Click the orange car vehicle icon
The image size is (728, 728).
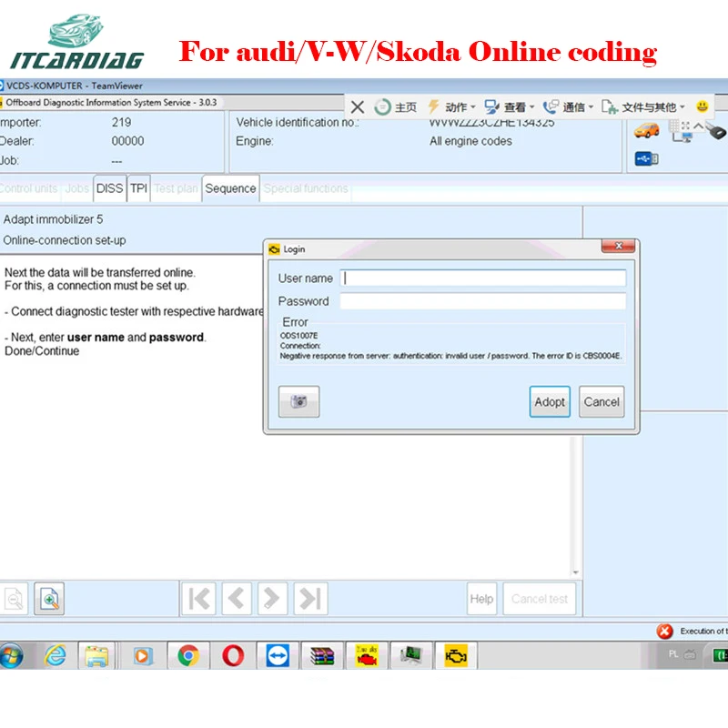pos(646,130)
